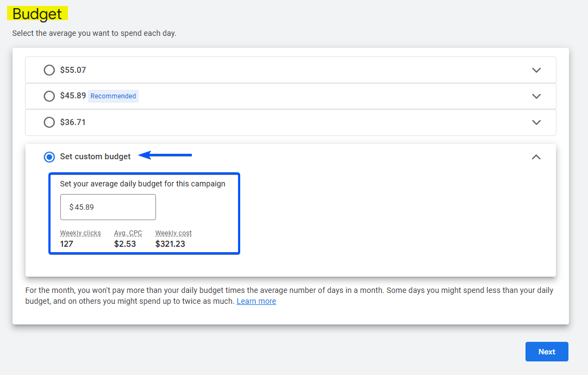
Task: Click the Weekly cost label
Action: [x=173, y=233]
